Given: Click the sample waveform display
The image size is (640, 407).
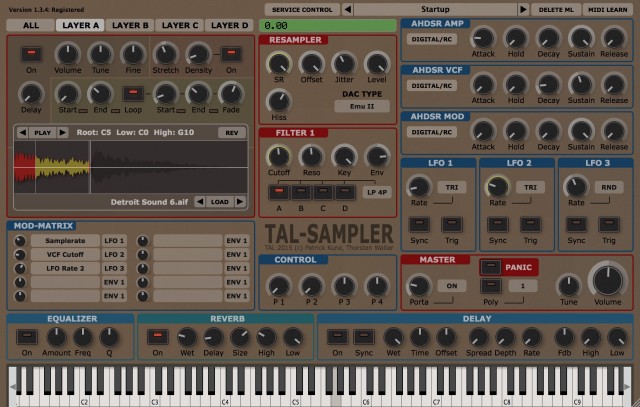Looking at the screenshot, I should click(131, 166).
